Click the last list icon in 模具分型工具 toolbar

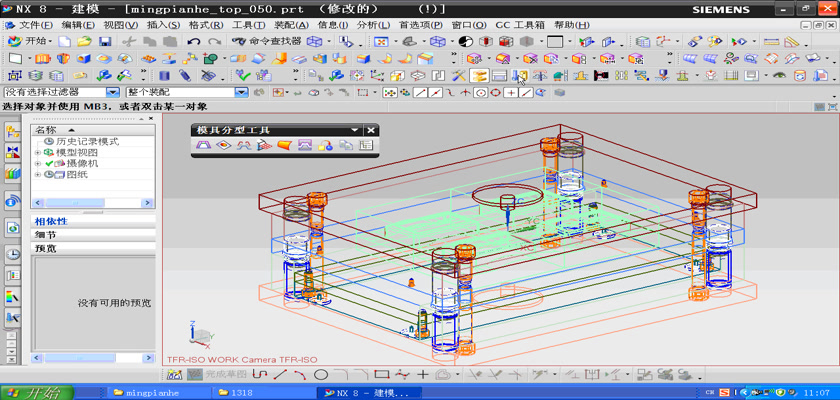click(366, 145)
